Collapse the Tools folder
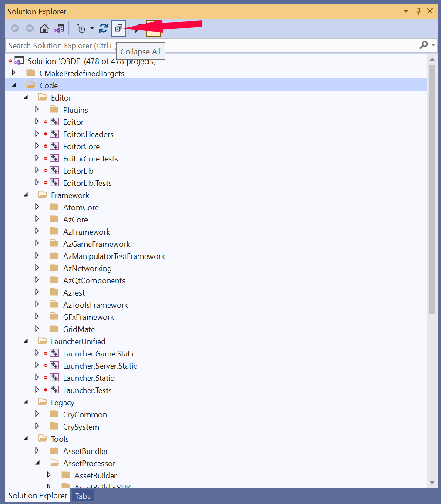441x504 pixels. click(26, 438)
